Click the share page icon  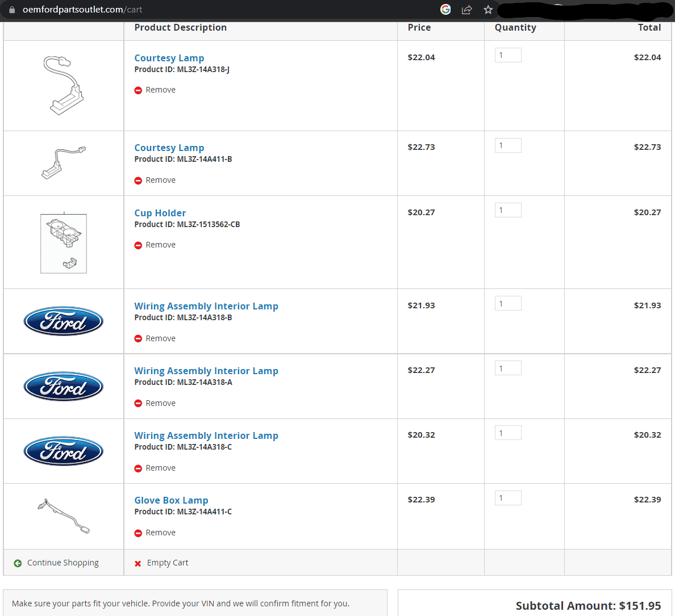pos(467,9)
